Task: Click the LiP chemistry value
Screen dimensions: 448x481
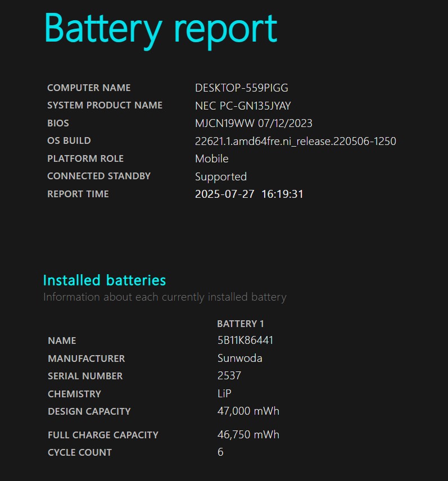Action: tap(224, 393)
